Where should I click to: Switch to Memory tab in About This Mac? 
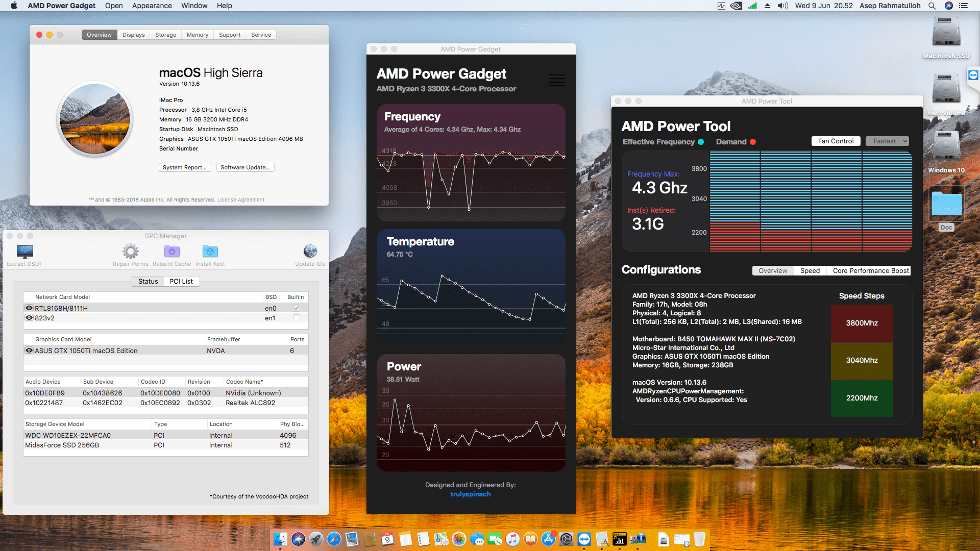click(197, 35)
